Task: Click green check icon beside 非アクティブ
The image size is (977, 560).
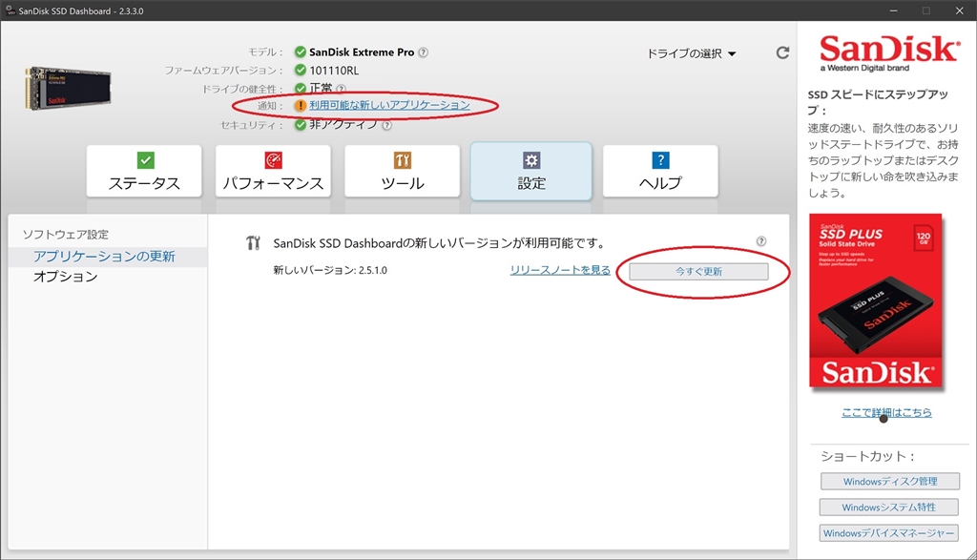Action: tap(301, 125)
